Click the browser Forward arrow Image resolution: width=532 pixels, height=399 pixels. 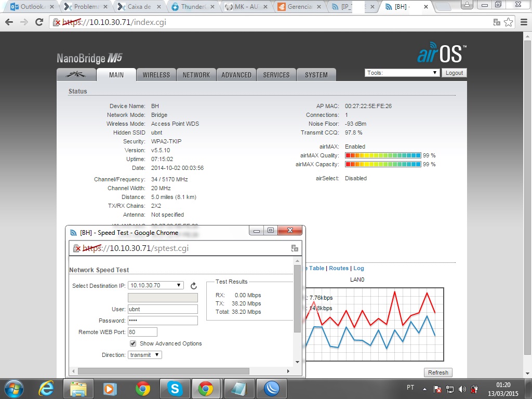(24, 22)
